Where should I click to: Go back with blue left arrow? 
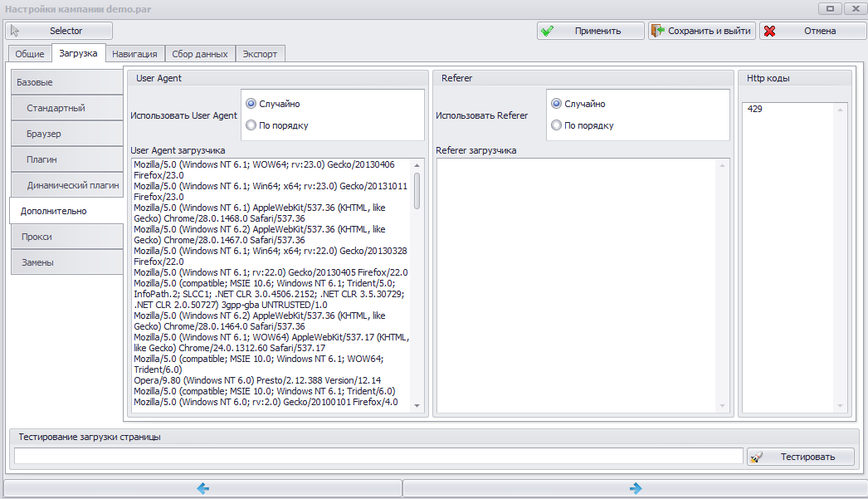click(x=203, y=488)
